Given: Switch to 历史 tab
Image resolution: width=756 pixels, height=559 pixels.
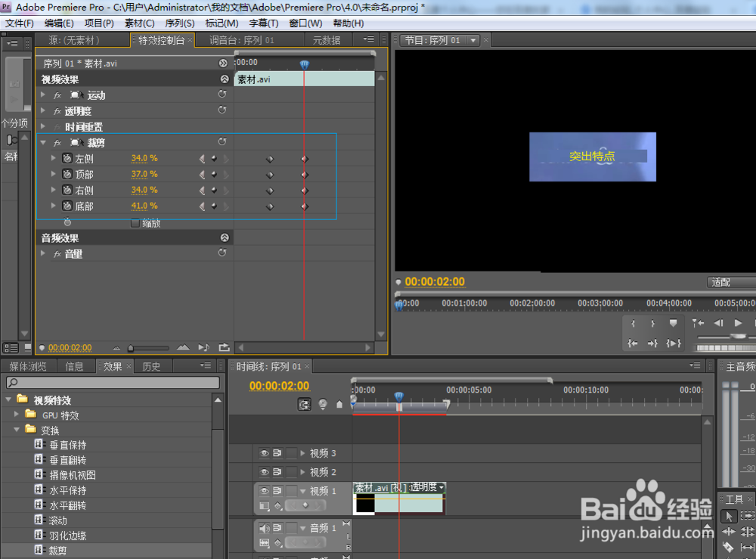Looking at the screenshot, I should 151,367.
